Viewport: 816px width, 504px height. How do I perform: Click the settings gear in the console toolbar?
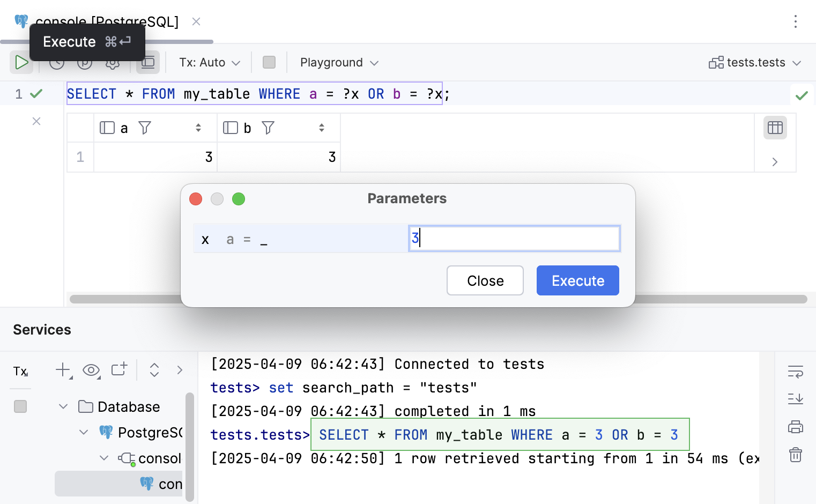(112, 62)
